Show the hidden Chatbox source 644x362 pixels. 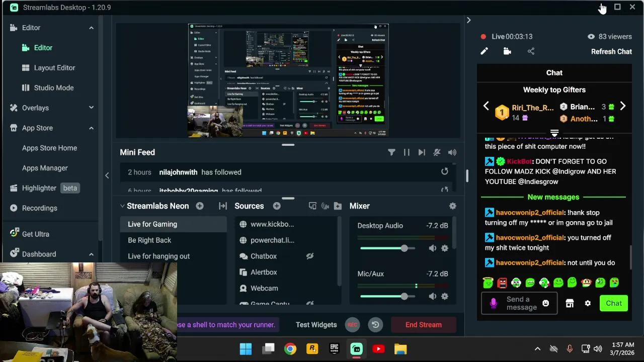click(310, 256)
